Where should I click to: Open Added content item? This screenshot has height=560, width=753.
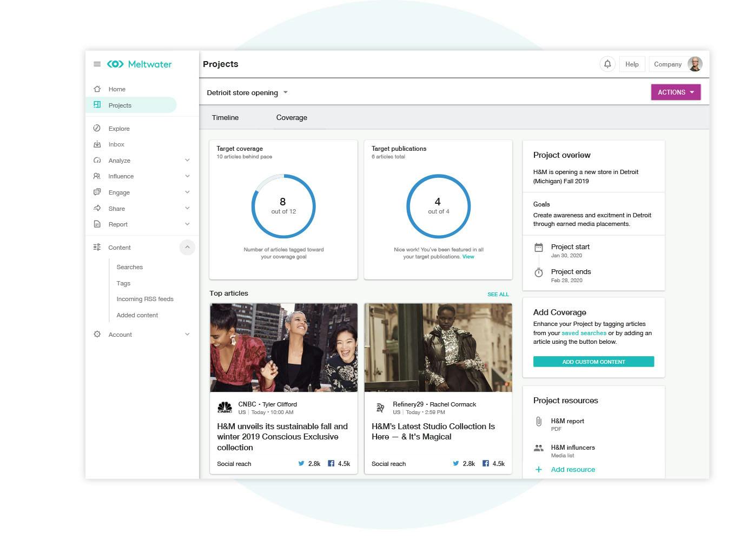pos(137,315)
